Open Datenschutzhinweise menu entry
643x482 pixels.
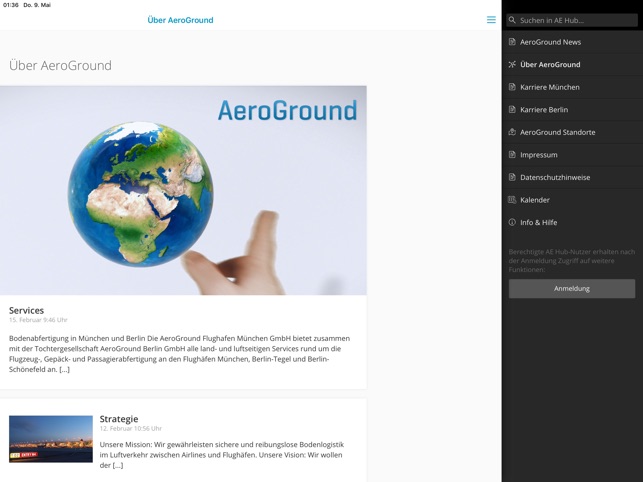click(x=572, y=177)
